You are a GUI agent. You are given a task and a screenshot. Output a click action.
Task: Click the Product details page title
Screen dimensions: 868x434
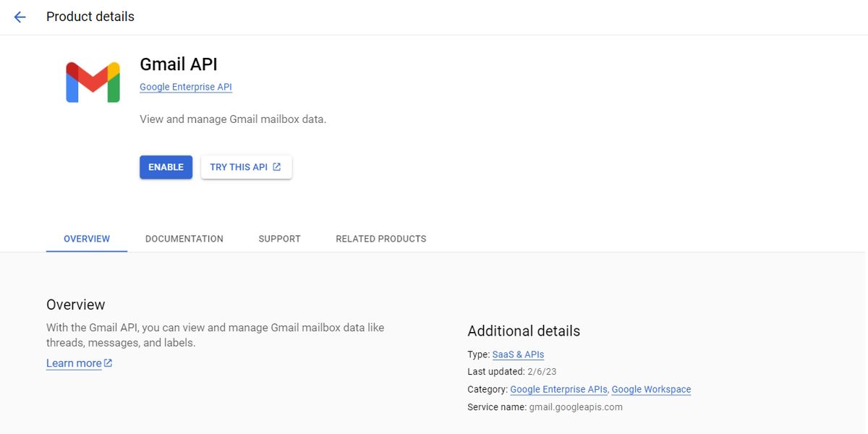coord(90,17)
